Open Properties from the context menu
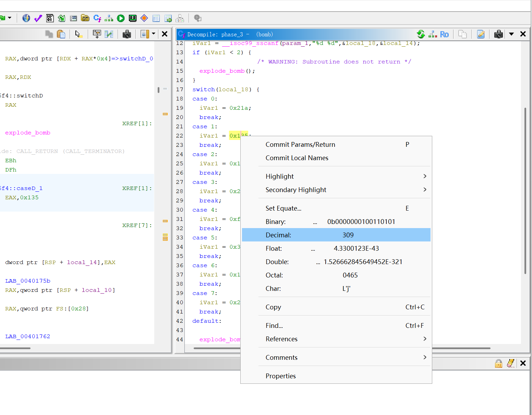Screen dimensions: 532x415 [x=336, y=376]
